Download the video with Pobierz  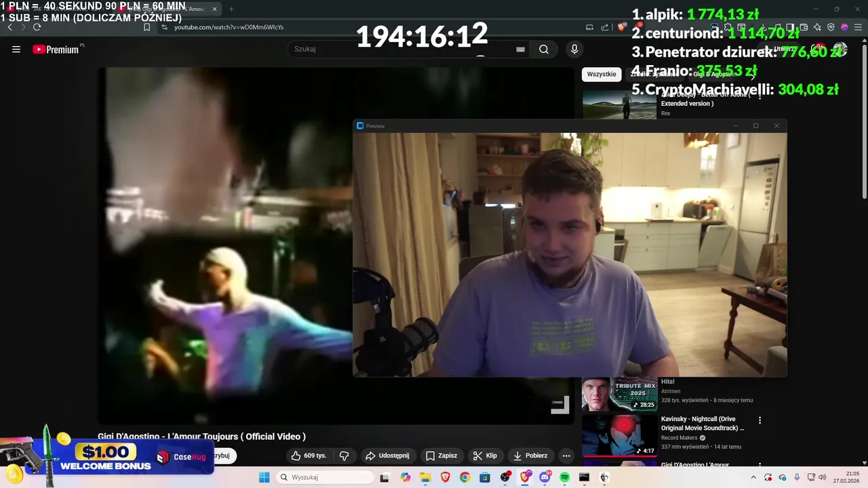(530, 455)
